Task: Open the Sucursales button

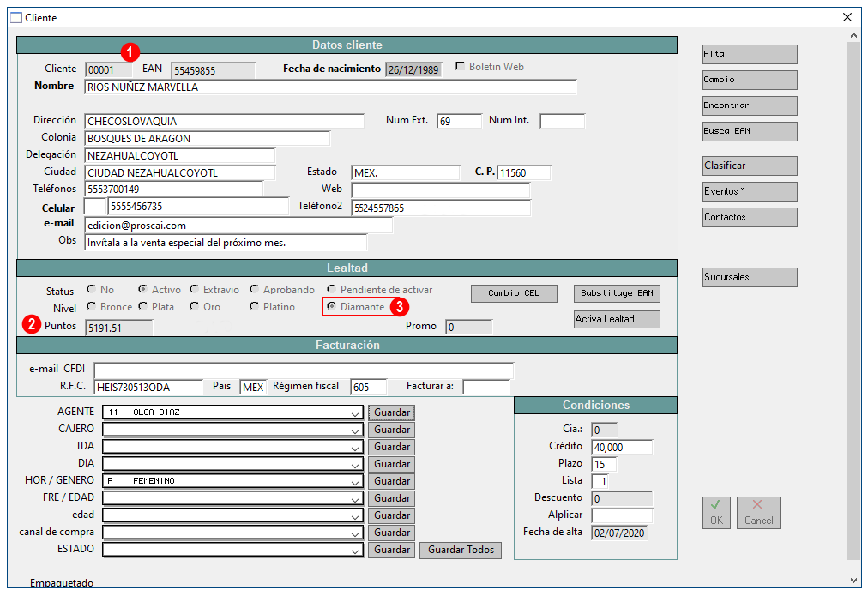Action: (x=750, y=277)
